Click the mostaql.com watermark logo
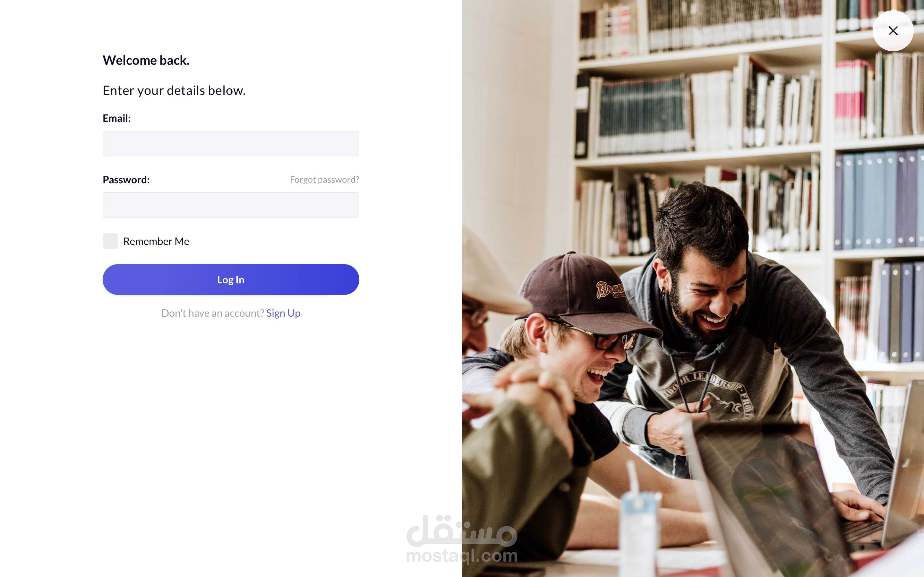This screenshot has width=924, height=577. click(462, 539)
